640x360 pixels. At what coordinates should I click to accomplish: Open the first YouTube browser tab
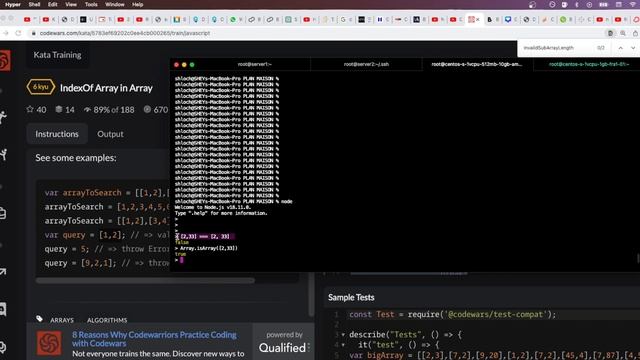tap(27, 19)
